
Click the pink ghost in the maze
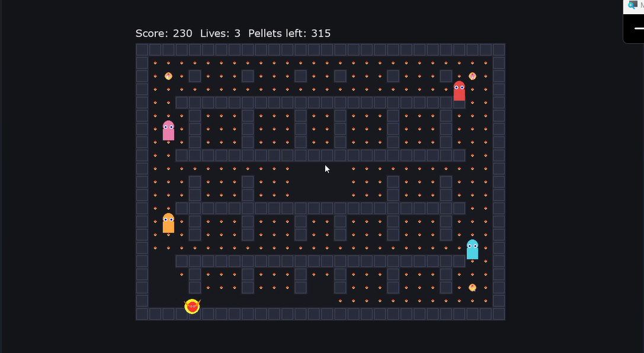168,130
